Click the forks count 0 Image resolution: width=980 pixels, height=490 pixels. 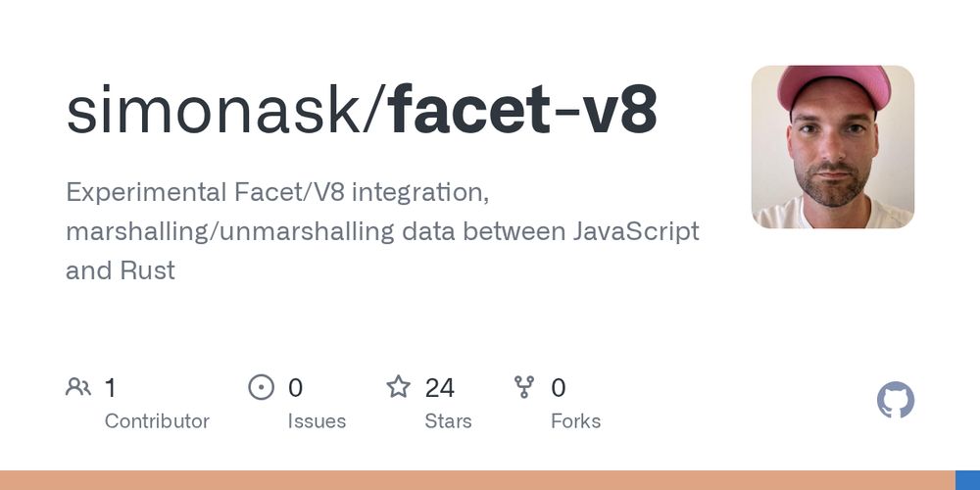click(x=559, y=388)
